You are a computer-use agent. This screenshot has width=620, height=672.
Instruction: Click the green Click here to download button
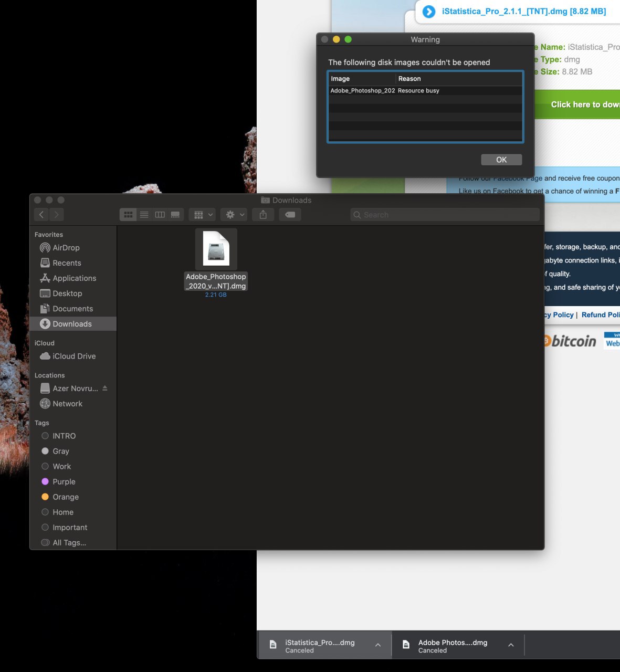(x=577, y=104)
